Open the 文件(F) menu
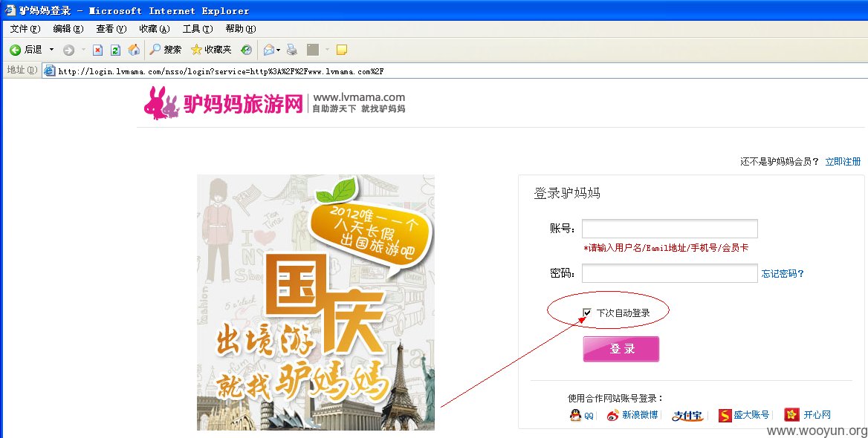This screenshot has height=438, width=868. click(25, 29)
